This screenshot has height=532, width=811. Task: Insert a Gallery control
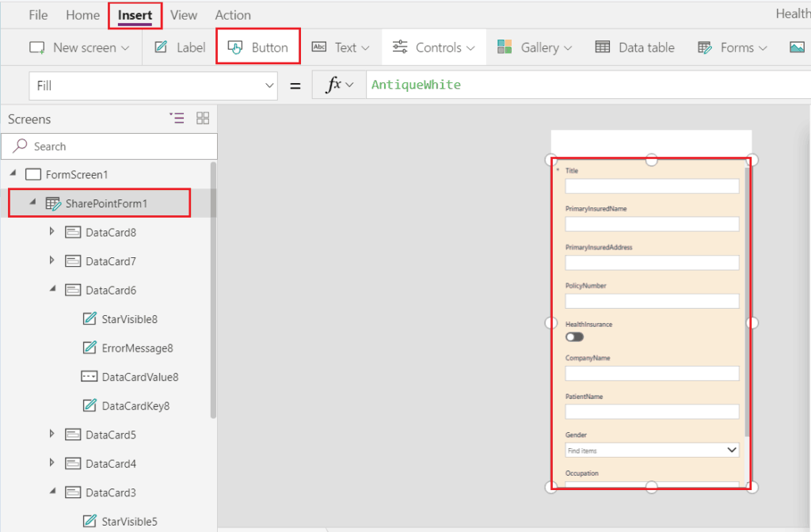click(x=535, y=47)
